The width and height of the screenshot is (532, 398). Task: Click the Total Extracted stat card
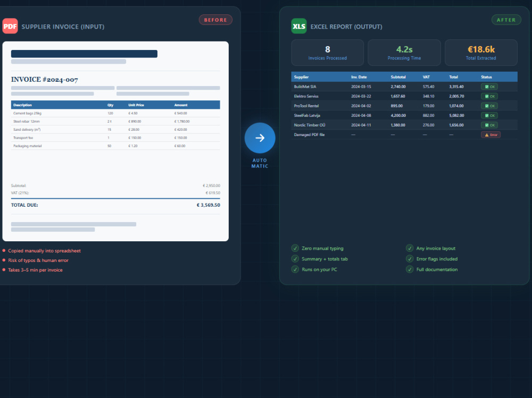(x=481, y=53)
